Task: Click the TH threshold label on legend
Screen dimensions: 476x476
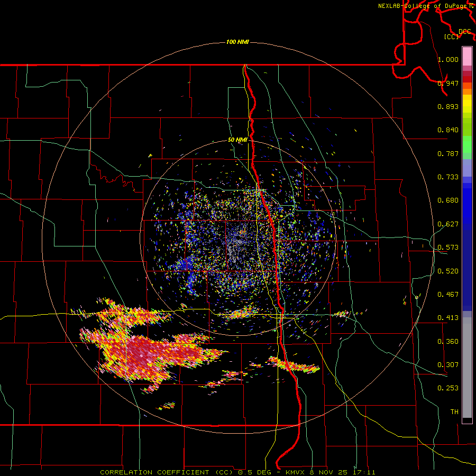Action: coord(454,412)
